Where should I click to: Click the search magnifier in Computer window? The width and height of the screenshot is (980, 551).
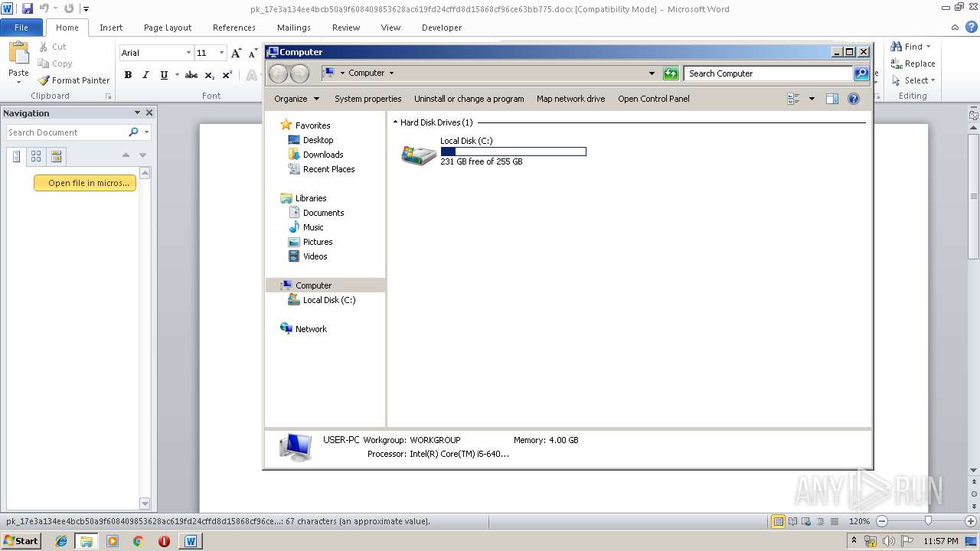(861, 73)
